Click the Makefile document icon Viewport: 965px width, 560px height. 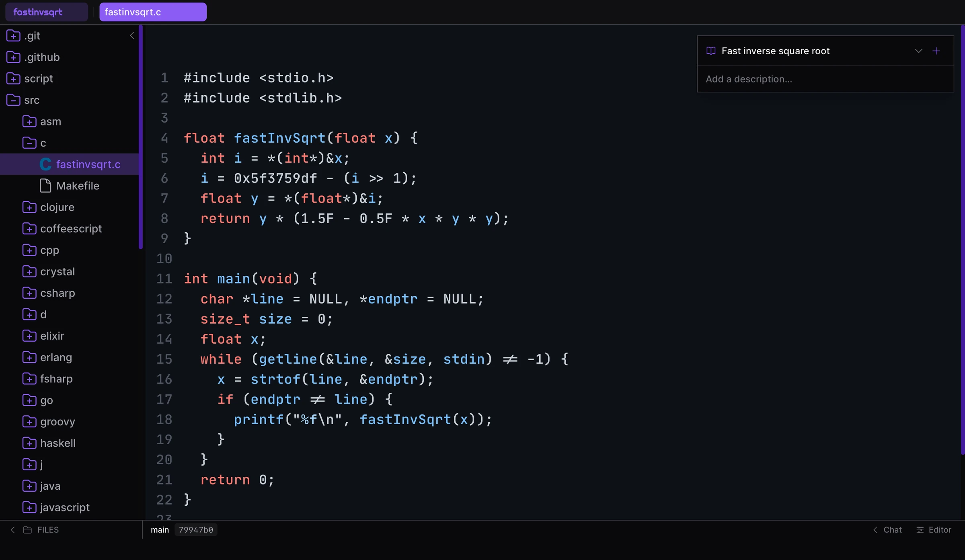pos(45,186)
